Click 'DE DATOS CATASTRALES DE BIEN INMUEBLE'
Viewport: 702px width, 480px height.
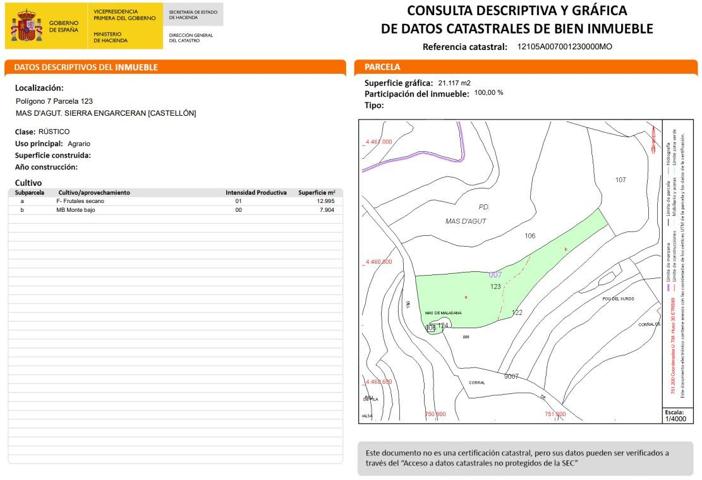517,29
